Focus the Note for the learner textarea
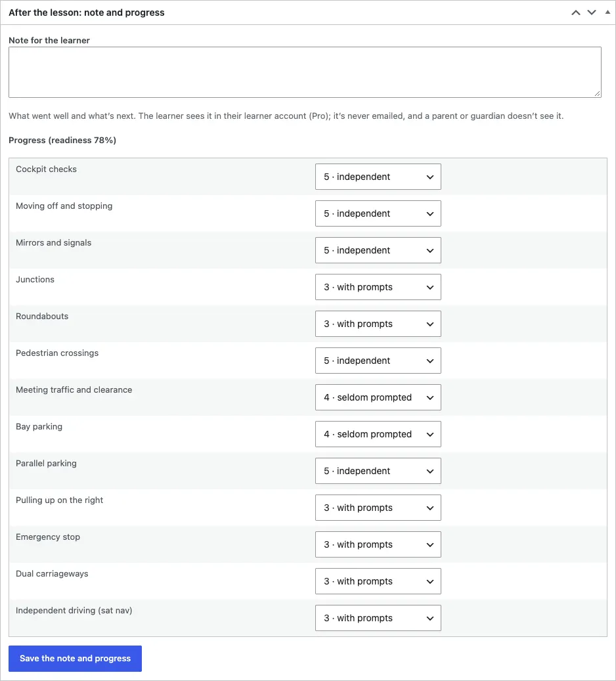Viewport: 616px width, 681px height. [305, 72]
